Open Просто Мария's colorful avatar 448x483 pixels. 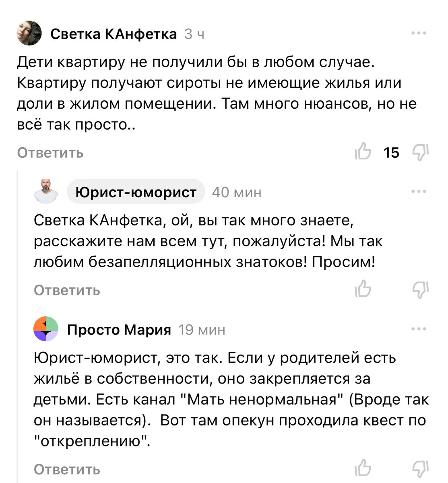click(x=46, y=330)
